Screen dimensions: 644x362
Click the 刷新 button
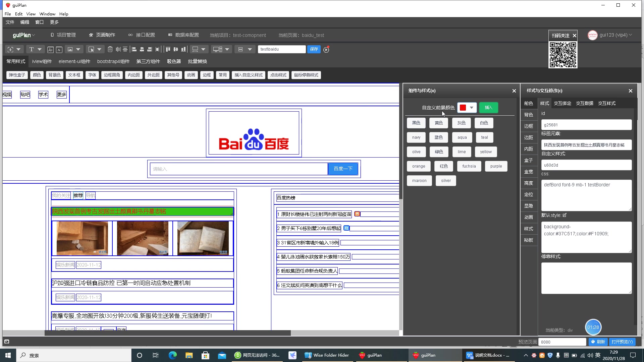pos(598,342)
